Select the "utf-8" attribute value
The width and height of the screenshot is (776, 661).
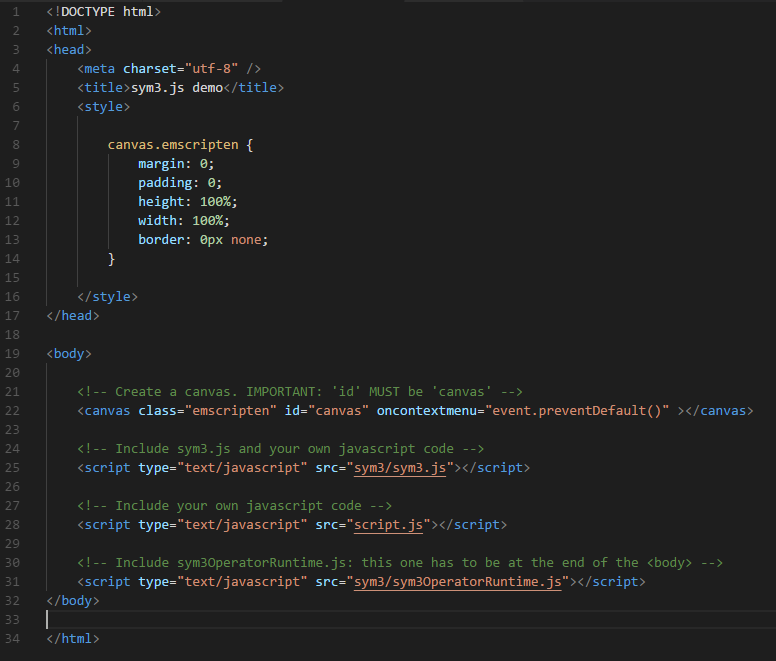211,68
